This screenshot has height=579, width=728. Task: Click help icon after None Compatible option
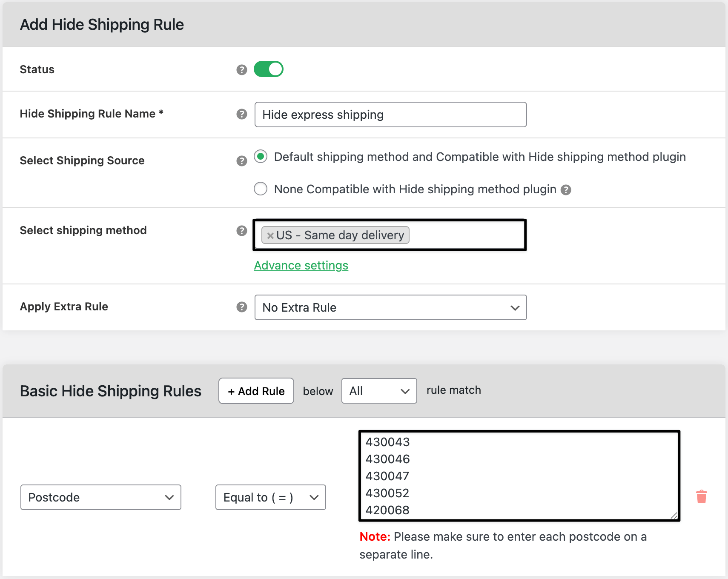point(566,190)
